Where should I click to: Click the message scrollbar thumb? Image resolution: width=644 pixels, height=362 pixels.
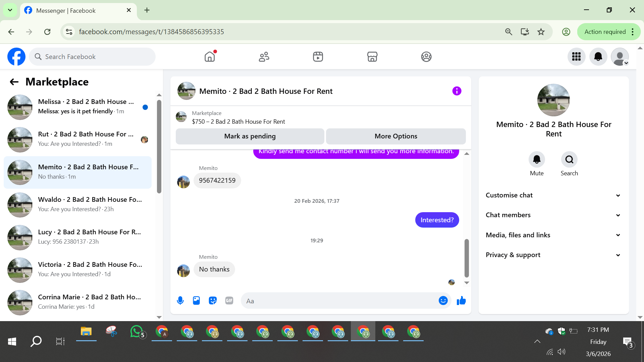467,258
